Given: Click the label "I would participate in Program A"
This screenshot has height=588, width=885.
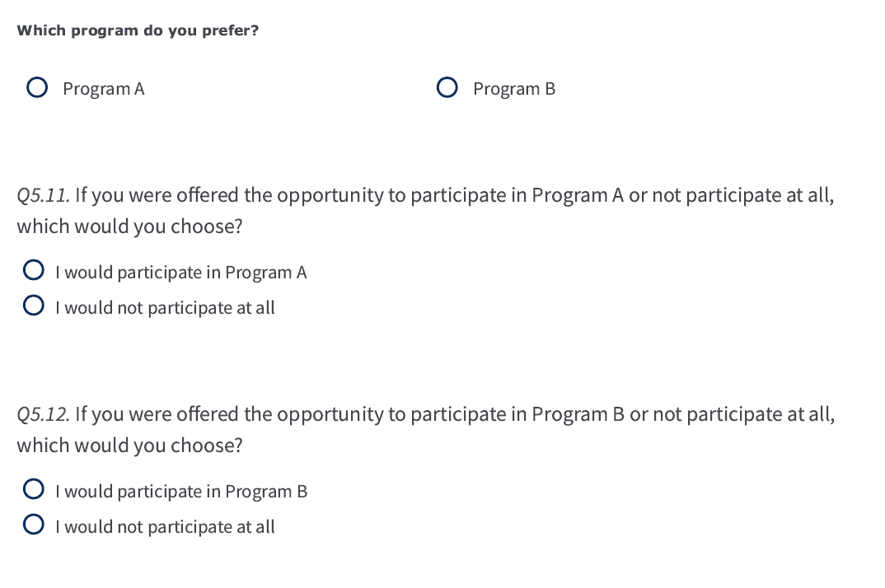Looking at the screenshot, I should point(181,272).
